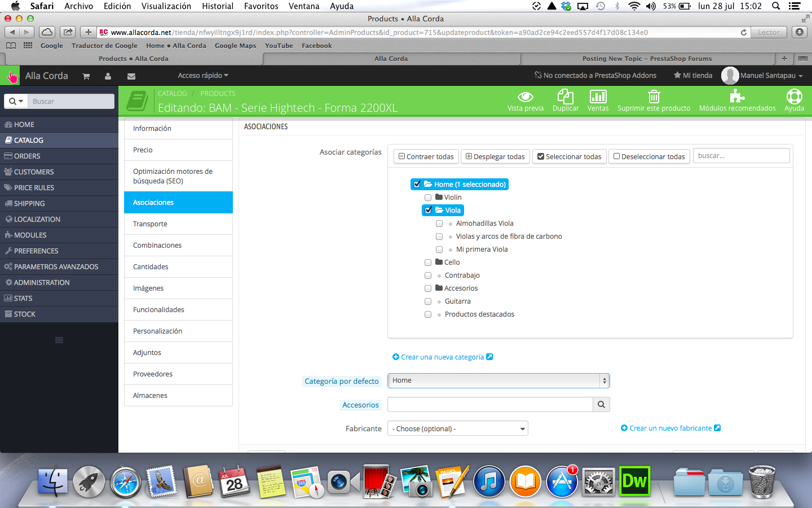Open the Combinaciones product tab
The width and height of the screenshot is (812, 508).
tap(178, 246)
